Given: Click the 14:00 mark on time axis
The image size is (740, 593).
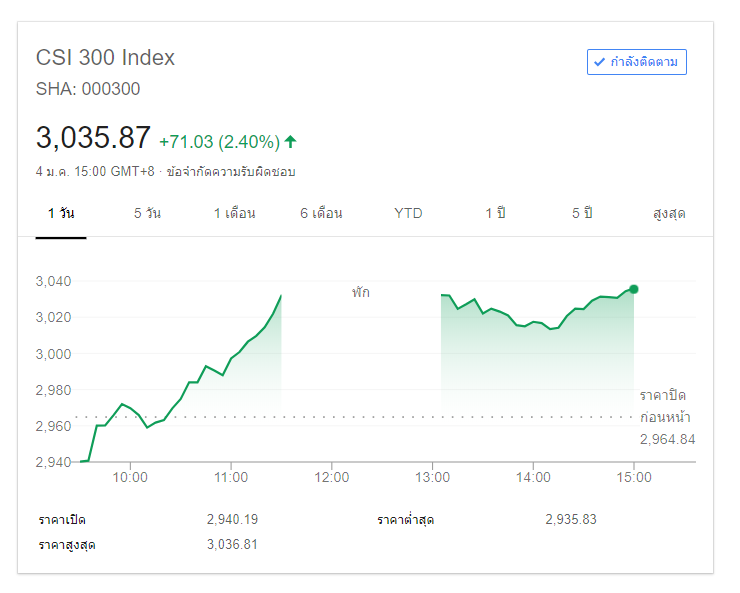Looking at the screenshot, I should 533,477.
